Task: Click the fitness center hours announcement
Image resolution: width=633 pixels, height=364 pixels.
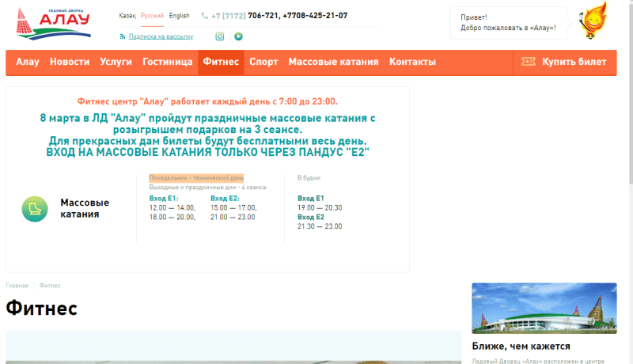Action: [x=207, y=101]
